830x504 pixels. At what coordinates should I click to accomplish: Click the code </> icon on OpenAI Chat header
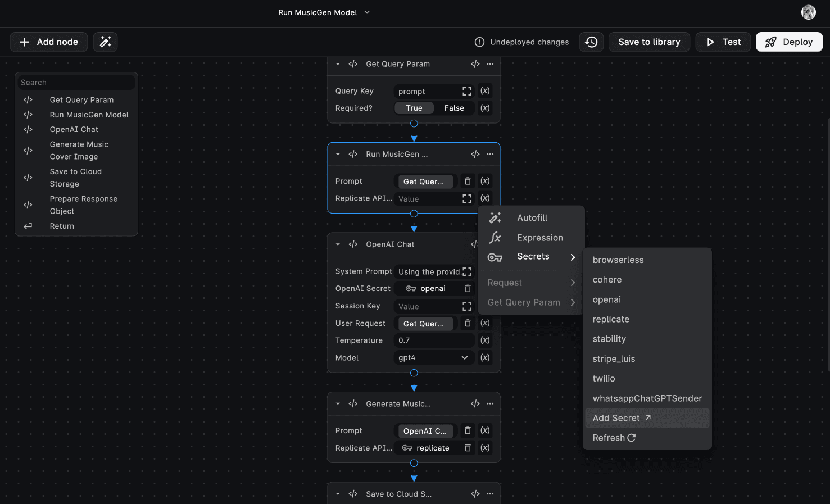(353, 244)
